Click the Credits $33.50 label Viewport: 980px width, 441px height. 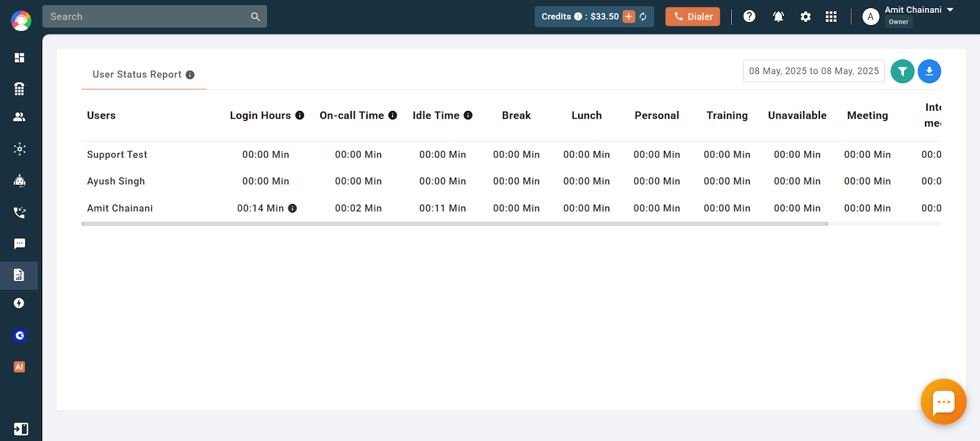580,17
